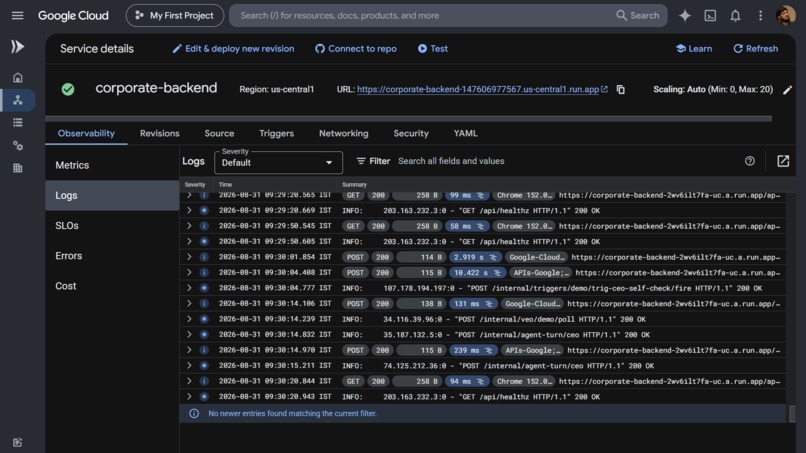This screenshot has width=806, height=453.
Task: Click the Test button
Action: (x=433, y=48)
